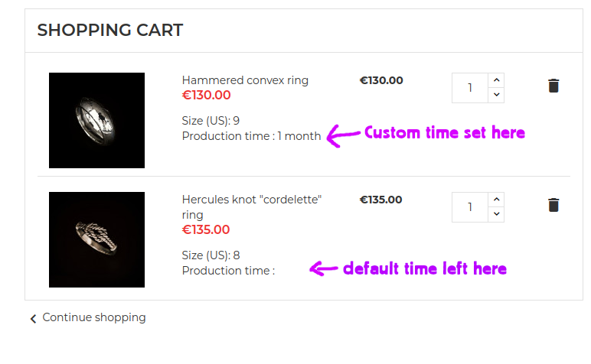Screen dimensions: 591x364
Task: Increase quantity of Hercules knot ring
Action: coord(496,199)
